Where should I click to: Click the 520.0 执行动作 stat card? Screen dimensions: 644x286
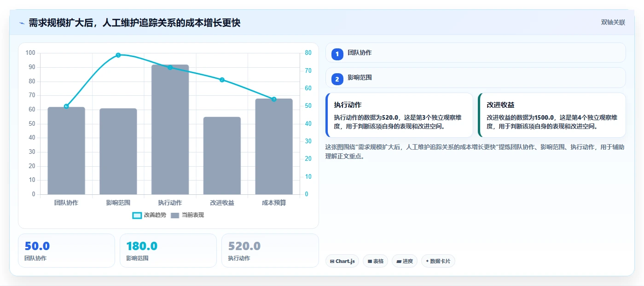click(x=270, y=251)
